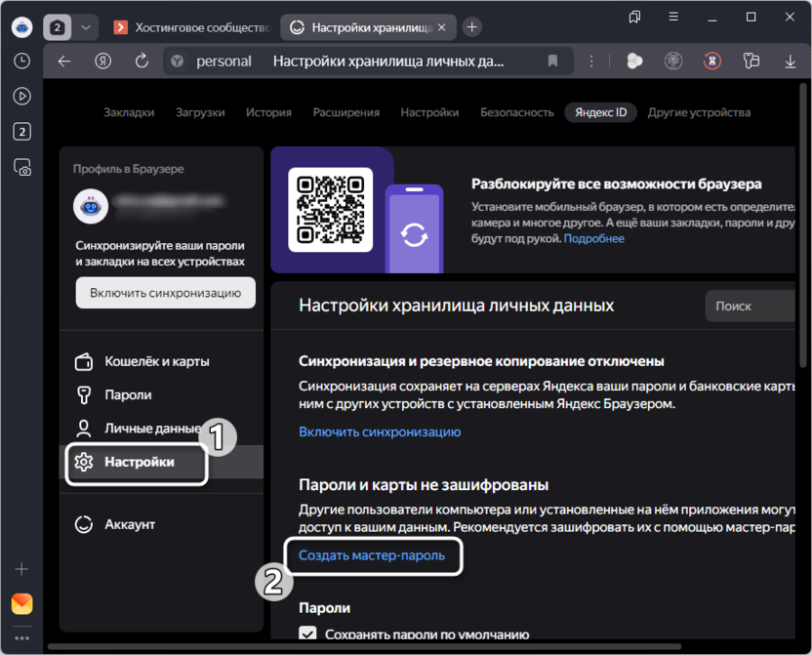Open the Загрузки section
This screenshot has width=812, height=655.
tap(200, 112)
